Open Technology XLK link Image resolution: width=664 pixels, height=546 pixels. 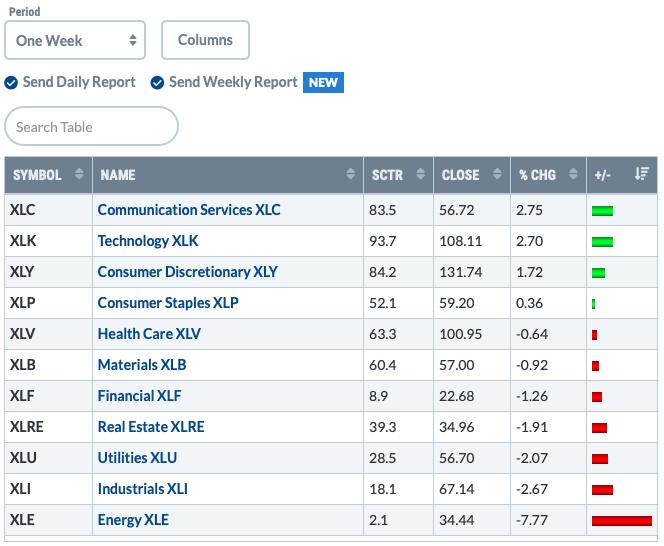point(148,241)
